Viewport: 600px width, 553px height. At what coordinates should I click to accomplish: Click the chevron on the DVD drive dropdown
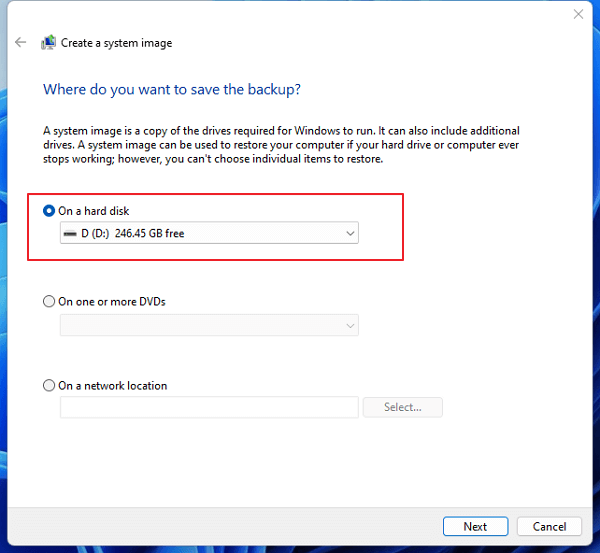click(349, 325)
